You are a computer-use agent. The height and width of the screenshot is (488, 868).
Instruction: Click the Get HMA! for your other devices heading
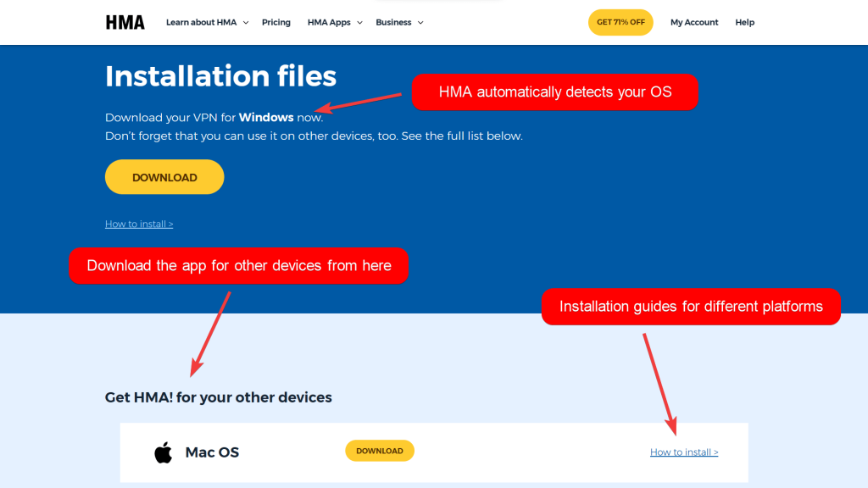[218, 397]
